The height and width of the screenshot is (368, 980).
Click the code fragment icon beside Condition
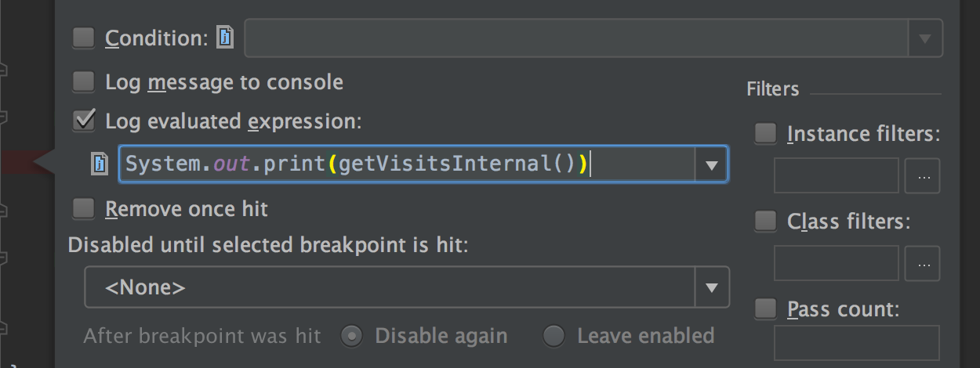click(225, 38)
